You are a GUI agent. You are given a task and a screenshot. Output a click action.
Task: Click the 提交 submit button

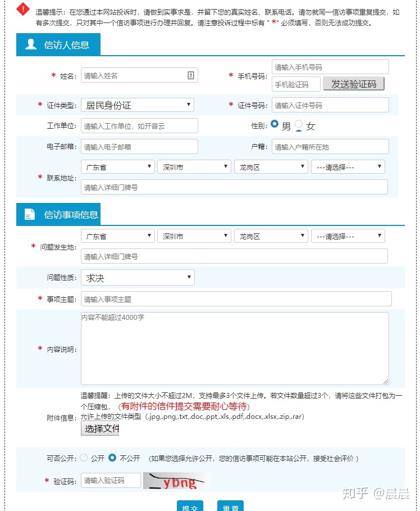pyautogui.click(x=190, y=506)
